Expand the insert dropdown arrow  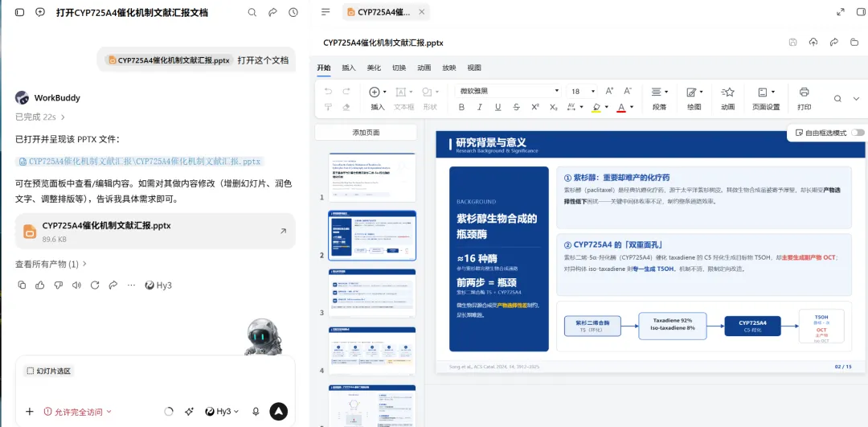coord(385,92)
